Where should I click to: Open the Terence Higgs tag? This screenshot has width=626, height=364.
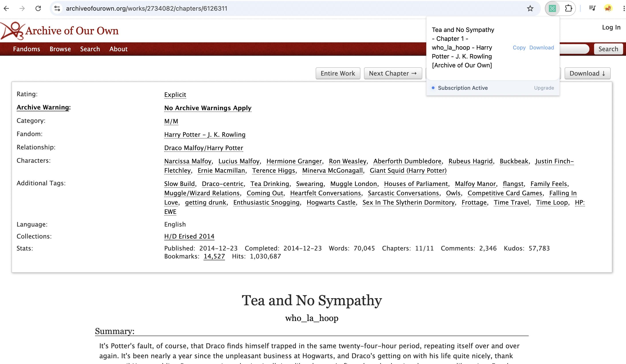coord(274,170)
